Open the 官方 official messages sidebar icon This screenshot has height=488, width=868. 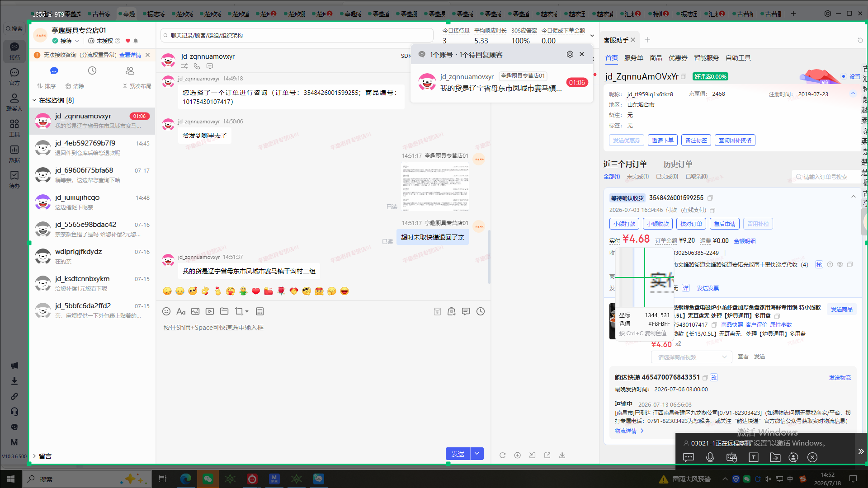coord(14,76)
